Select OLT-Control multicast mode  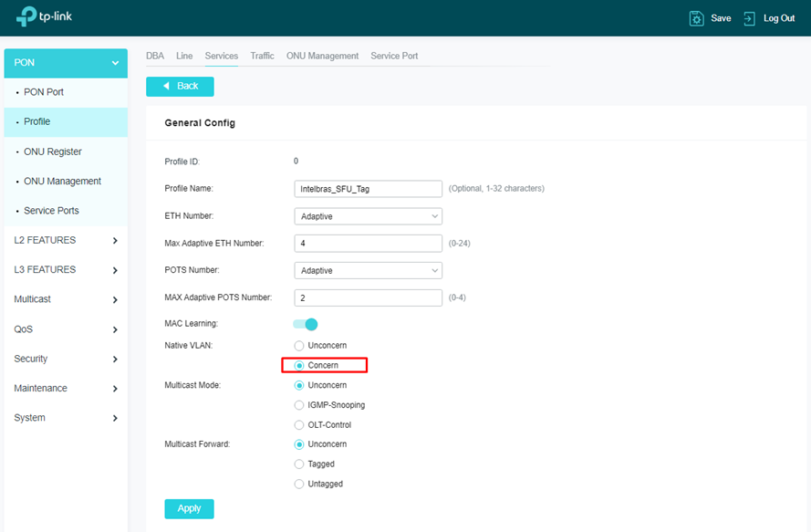(299, 425)
